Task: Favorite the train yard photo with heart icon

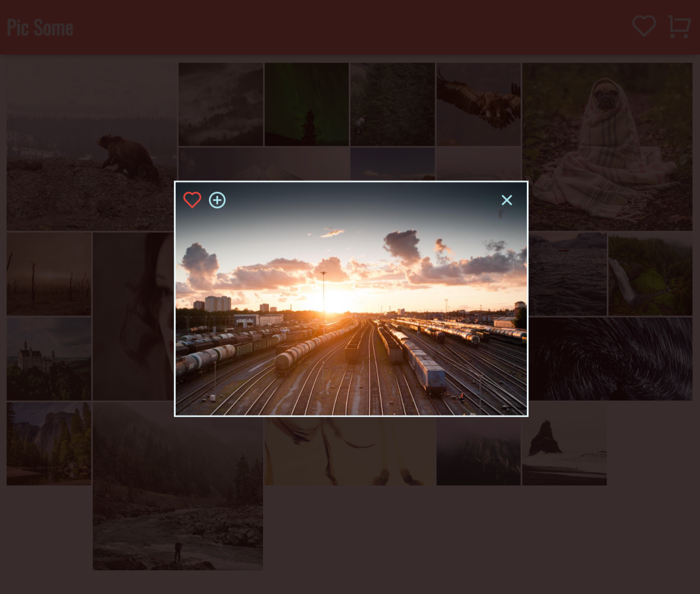Action: pos(192,200)
